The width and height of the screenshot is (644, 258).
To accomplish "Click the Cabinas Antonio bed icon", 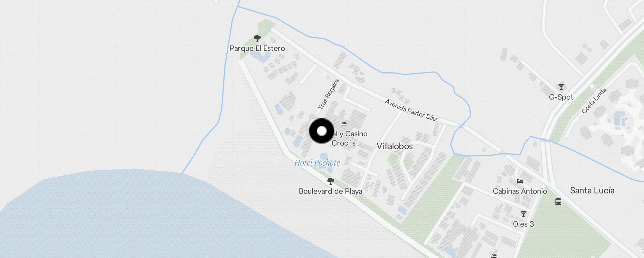I will (x=520, y=181).
